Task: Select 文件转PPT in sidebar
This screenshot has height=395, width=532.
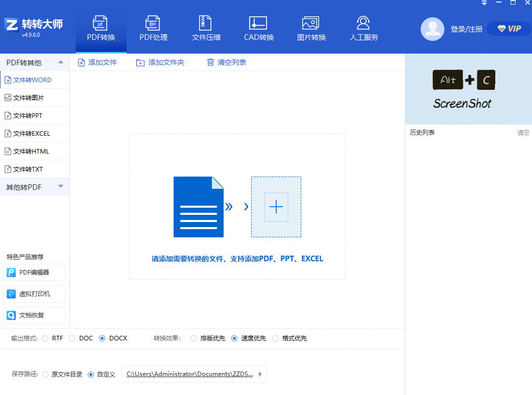Action: point(28,116)
